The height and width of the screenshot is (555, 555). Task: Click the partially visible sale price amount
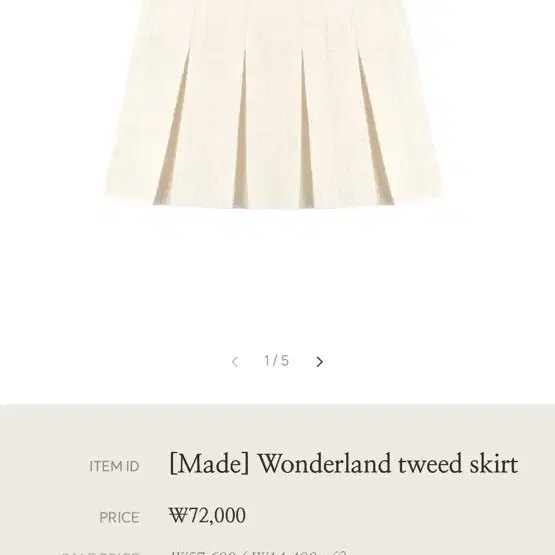(x=258, y=552)
